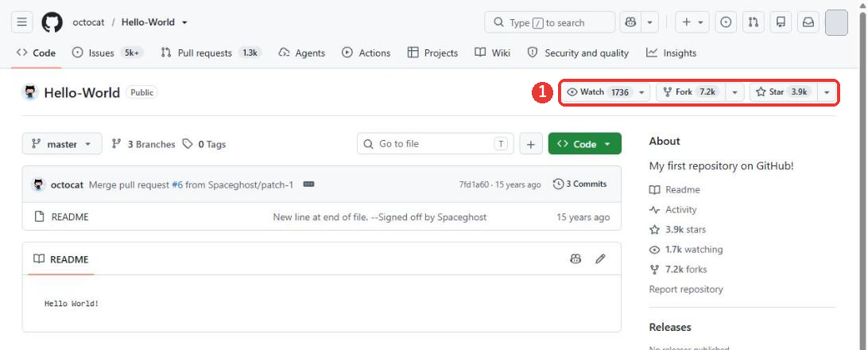Edit README with the pencil icon
Screen dimensions: 868x350
600,259
